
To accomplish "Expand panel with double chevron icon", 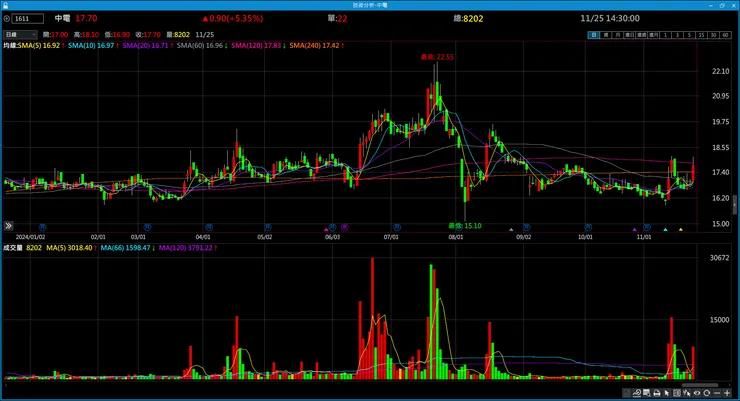I will [x=8, y=226].
